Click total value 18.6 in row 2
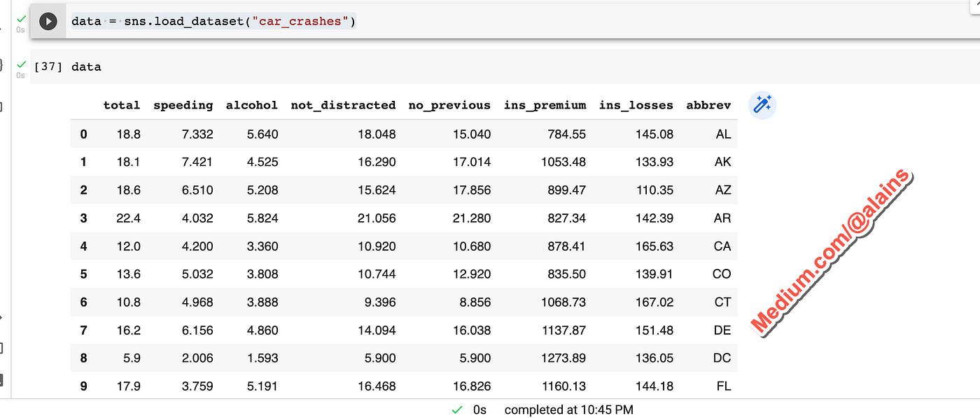980x418 pixels. pyautogui.click(x=129, y=190)
